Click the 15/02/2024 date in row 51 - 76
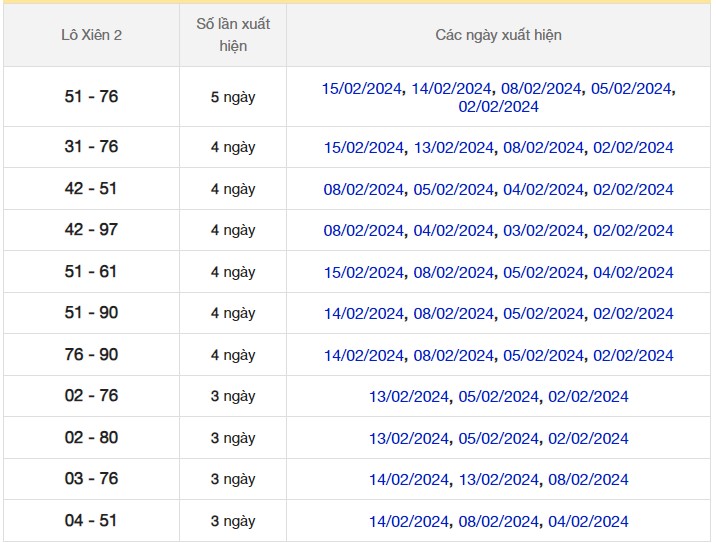 [362, 89]
